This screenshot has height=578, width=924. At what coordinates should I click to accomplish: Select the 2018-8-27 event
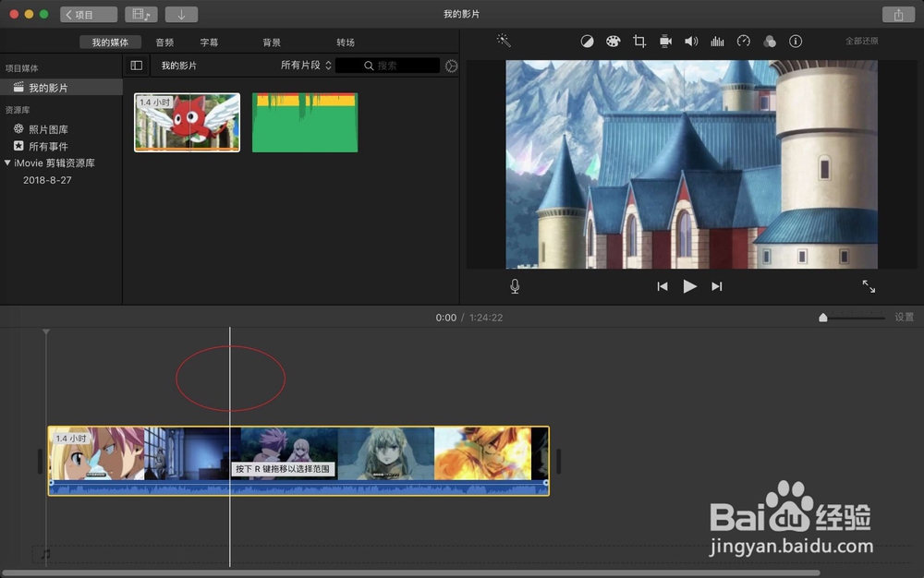tap(47, 180)
